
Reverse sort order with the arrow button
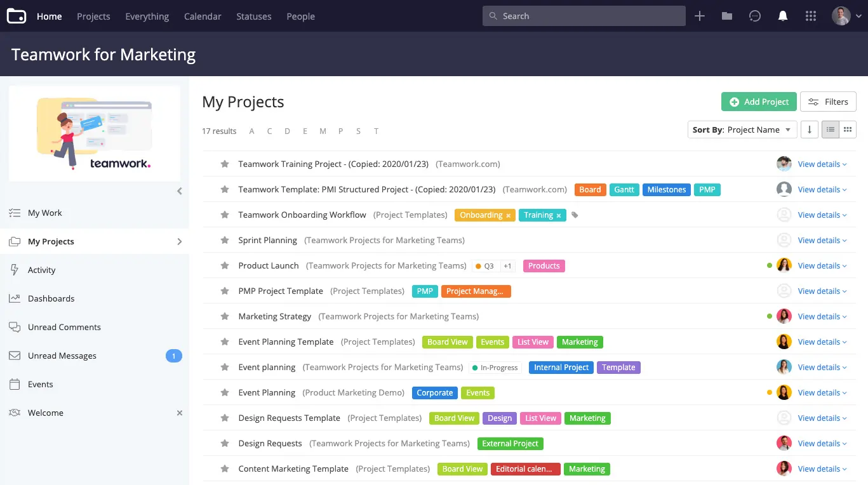(809, 130)
